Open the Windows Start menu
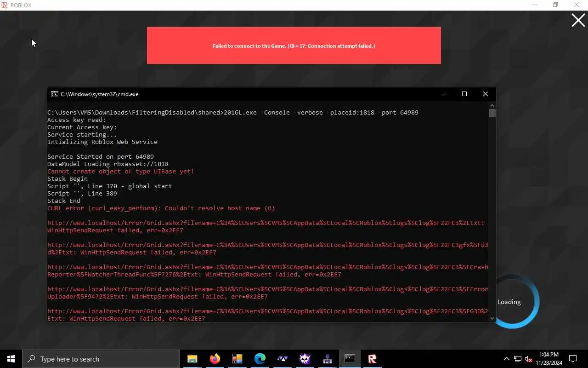Image resolution: width=588 pixels, height=368 pixels. (11, 359)
